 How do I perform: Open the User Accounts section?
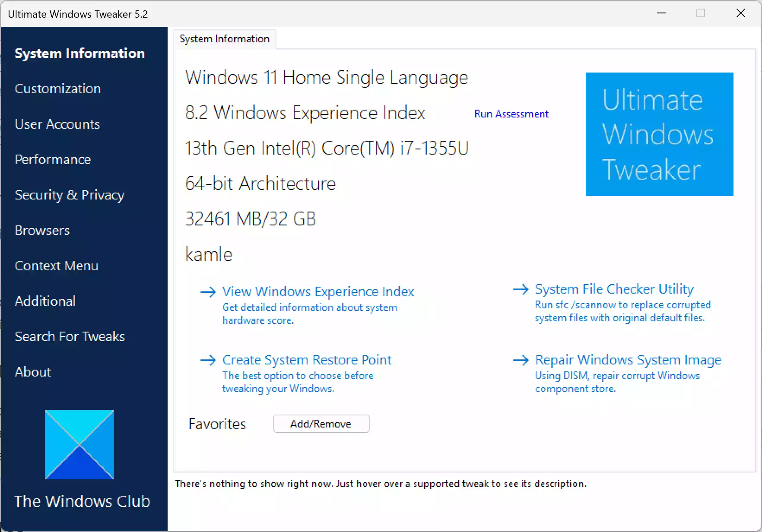click(57, 124)
